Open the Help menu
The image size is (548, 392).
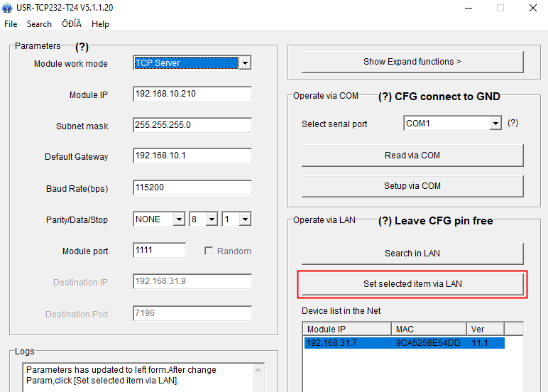coord(100,23)
